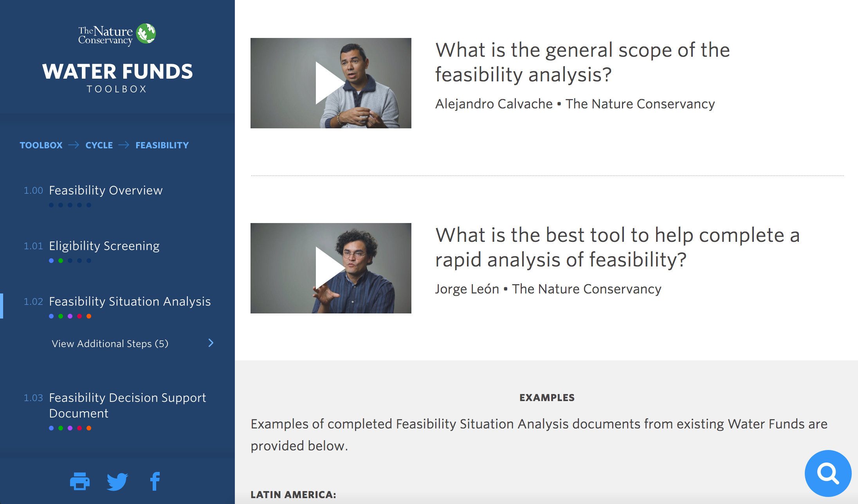The image size is (858, 504).
Task: Open 1.00 Feasibility Overview step
Action: [x=106, y=190]
